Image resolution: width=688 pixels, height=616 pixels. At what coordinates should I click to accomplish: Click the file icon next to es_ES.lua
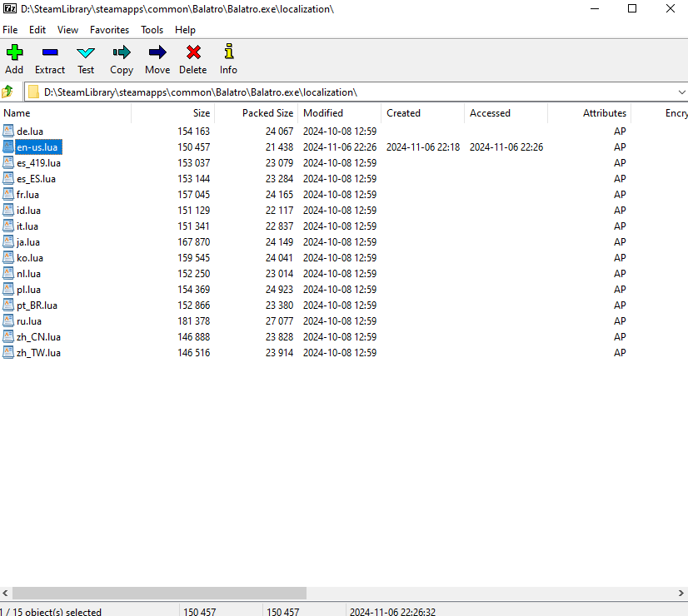[7, 178]
